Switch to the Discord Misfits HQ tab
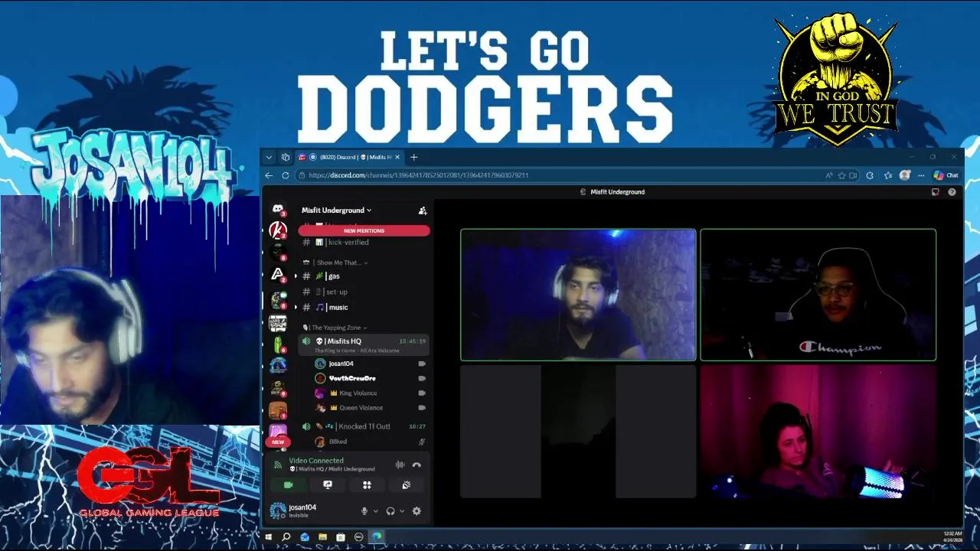980x551 pixels. [x=348, y=157]
